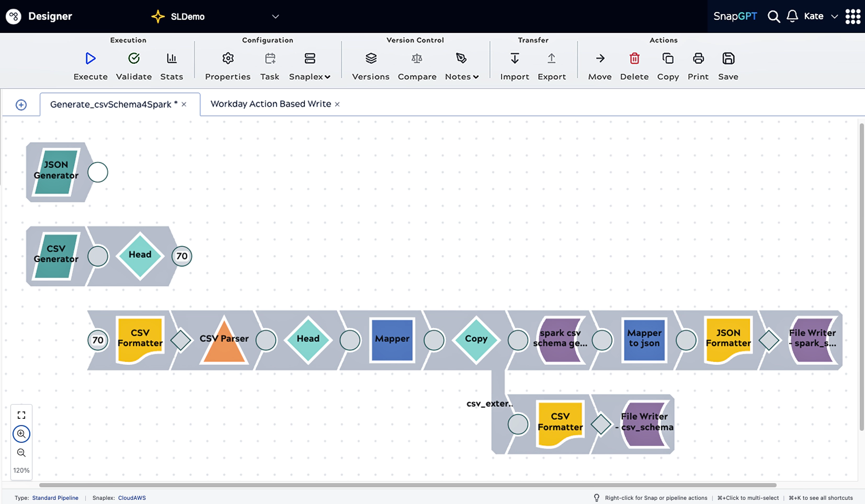Select the JSON Generator snap
Viewport: 865px width, 504px height.
point(56,172)
